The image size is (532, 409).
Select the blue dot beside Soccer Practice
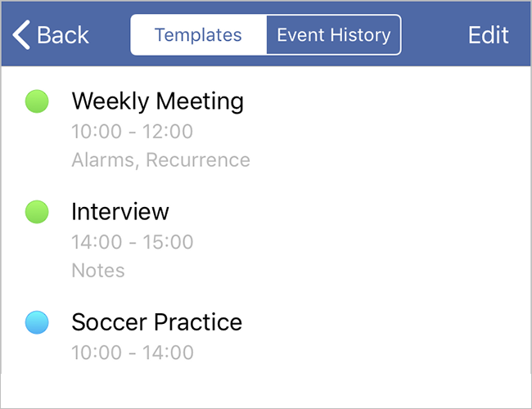click(37, 322)
